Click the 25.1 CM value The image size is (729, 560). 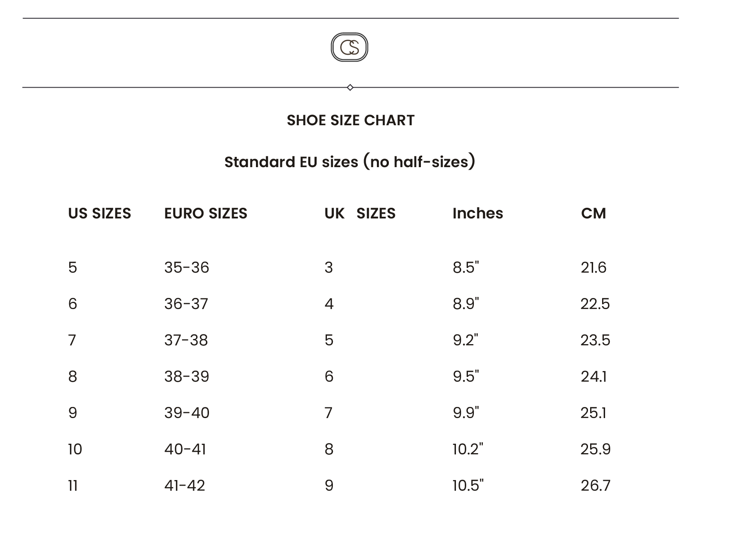pos(594,413)
